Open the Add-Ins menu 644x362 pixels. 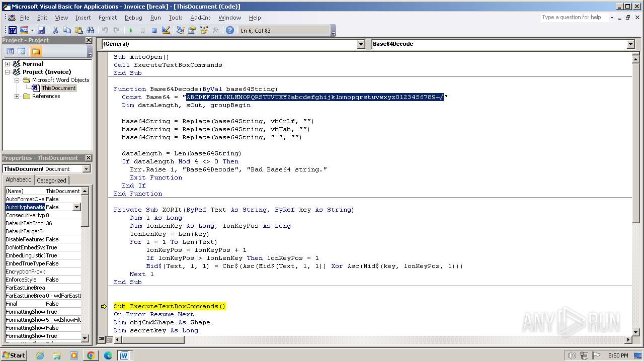point(201,18)
